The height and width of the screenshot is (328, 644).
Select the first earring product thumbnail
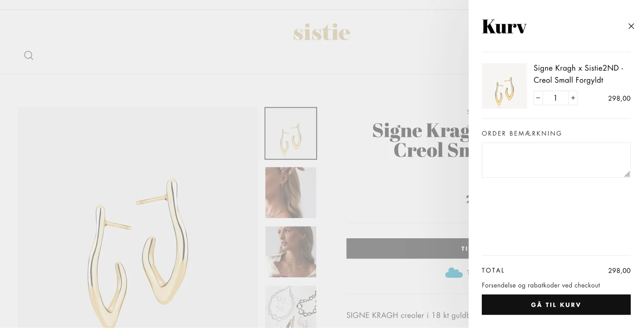coord(291,133)
